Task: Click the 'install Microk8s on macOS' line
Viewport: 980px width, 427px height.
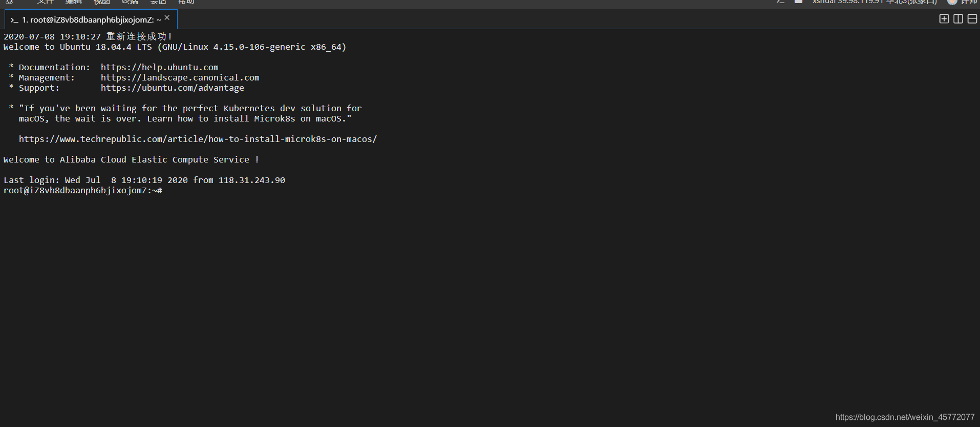Action: tap(185, 118)
